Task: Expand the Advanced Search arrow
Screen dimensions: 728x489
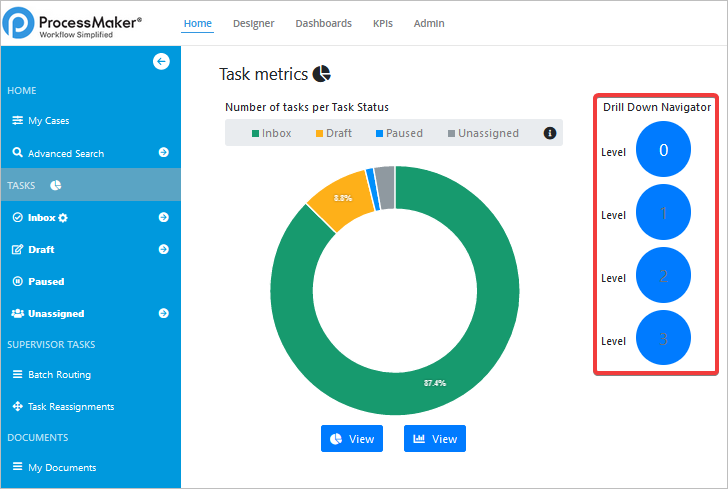Action: pyautogui.click(x=163, y=153)
